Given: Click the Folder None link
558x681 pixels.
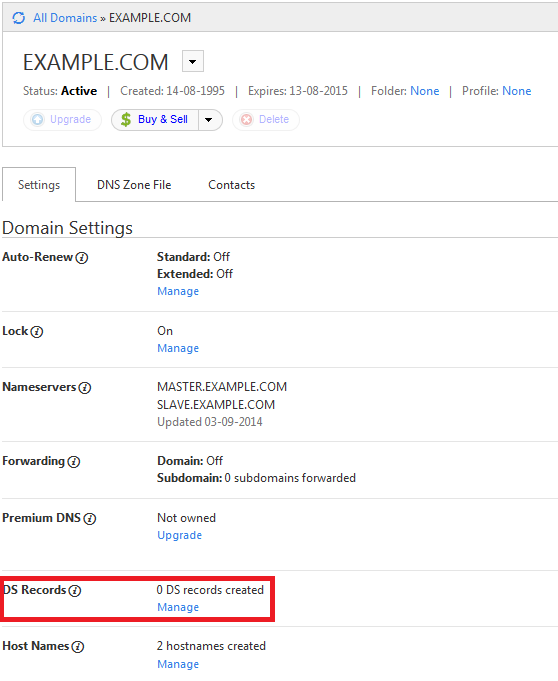Looking at the screenshot, I should [x=425, y=91].
